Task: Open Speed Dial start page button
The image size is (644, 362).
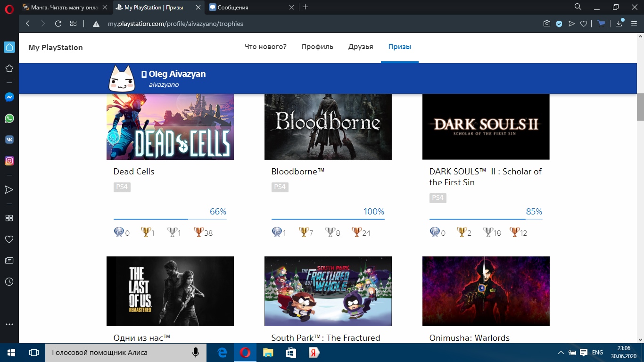Action: coord(73,24)
